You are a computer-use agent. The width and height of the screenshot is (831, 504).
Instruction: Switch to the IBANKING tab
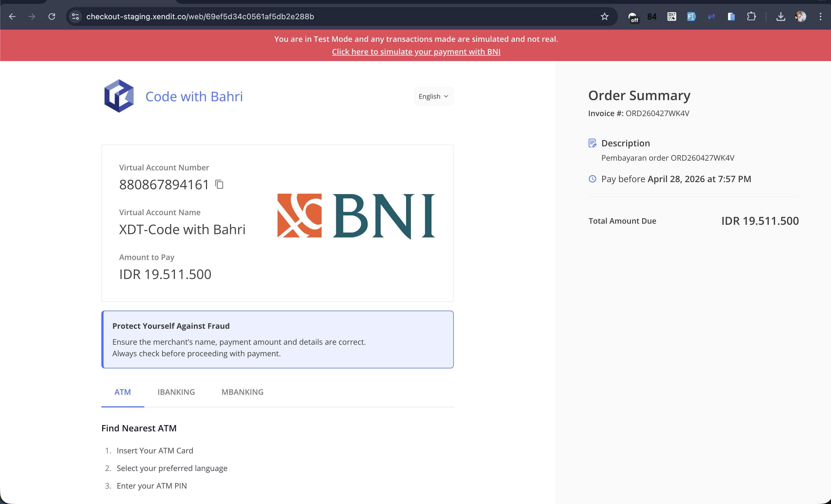click(176, 392)
